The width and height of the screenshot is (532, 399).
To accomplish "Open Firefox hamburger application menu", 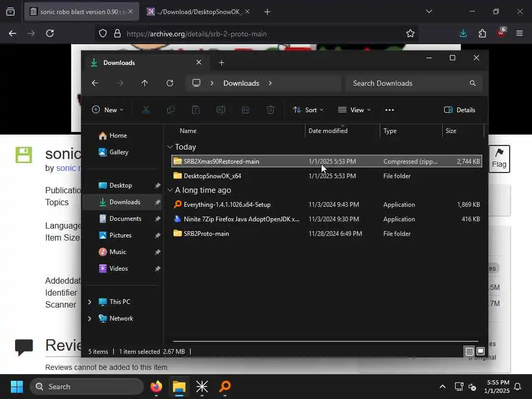I will [x=520, y=33].
